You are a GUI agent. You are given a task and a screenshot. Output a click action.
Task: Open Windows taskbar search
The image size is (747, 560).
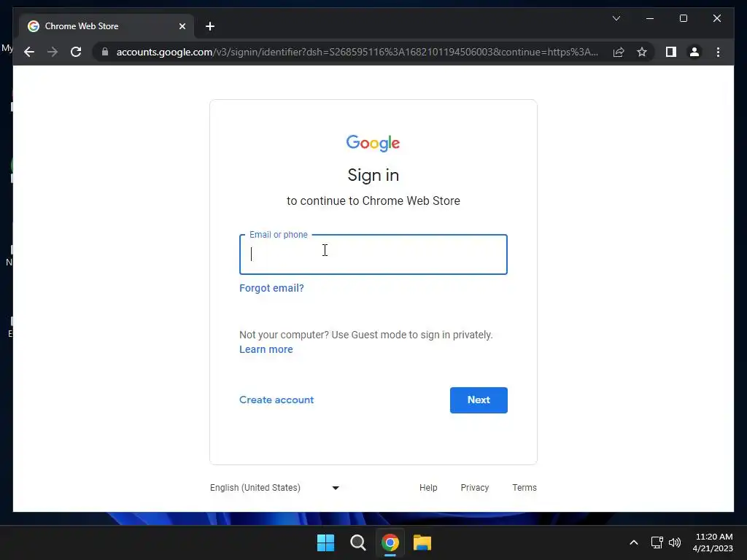(x=357, y=542)
